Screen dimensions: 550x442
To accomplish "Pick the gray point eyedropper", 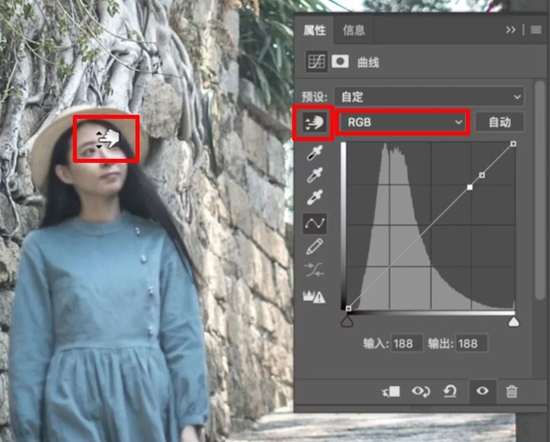I will [x=315, y=175].
